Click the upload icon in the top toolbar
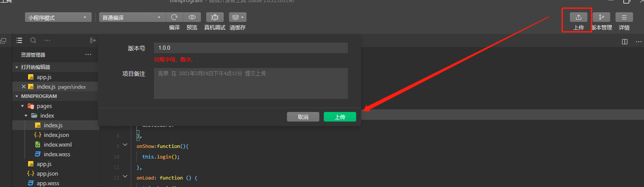644x187 pixels. coord(578,18)
